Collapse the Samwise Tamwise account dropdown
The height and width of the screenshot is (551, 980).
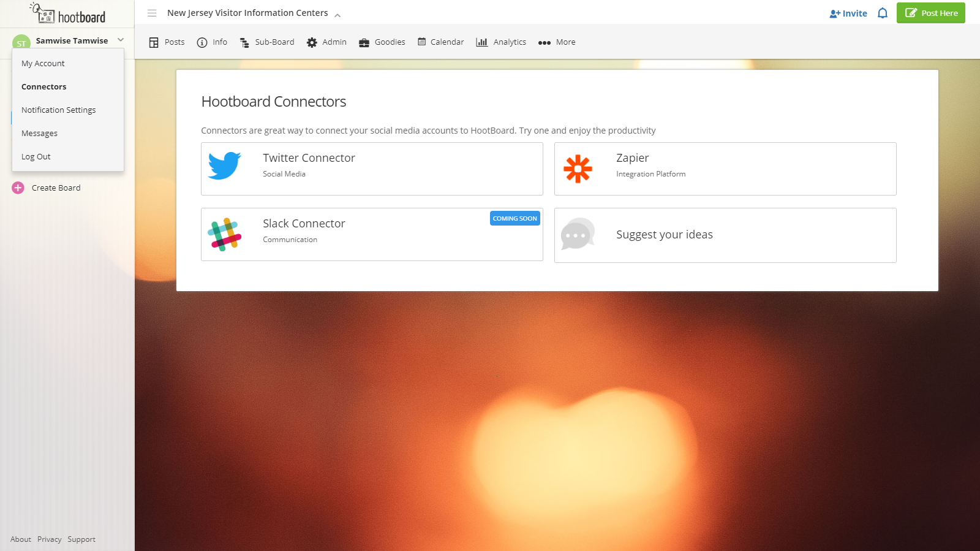click(121, 40)
